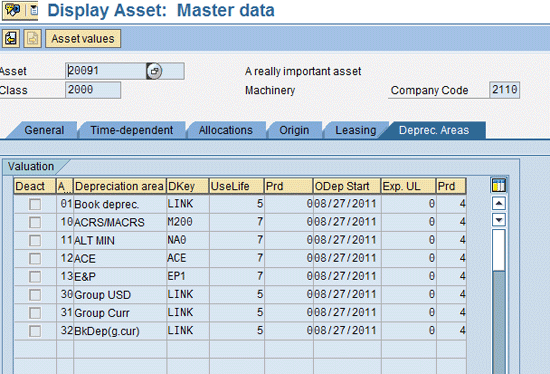Tick the Deact checkbox for Group USD
The width and height of the screenshot is (550, 374).
(35, 295)
